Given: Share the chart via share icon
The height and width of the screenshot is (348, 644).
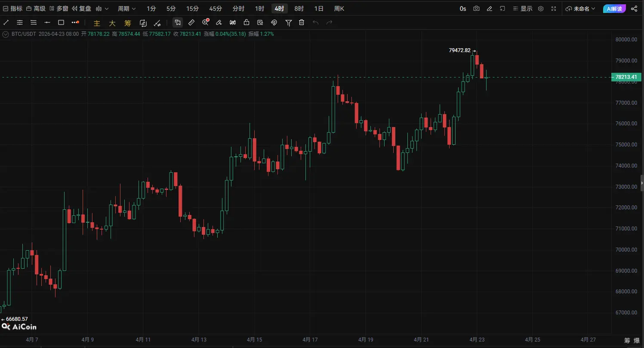Looking at the screenshot, I should pyautogui.click(x=634, y=9).
